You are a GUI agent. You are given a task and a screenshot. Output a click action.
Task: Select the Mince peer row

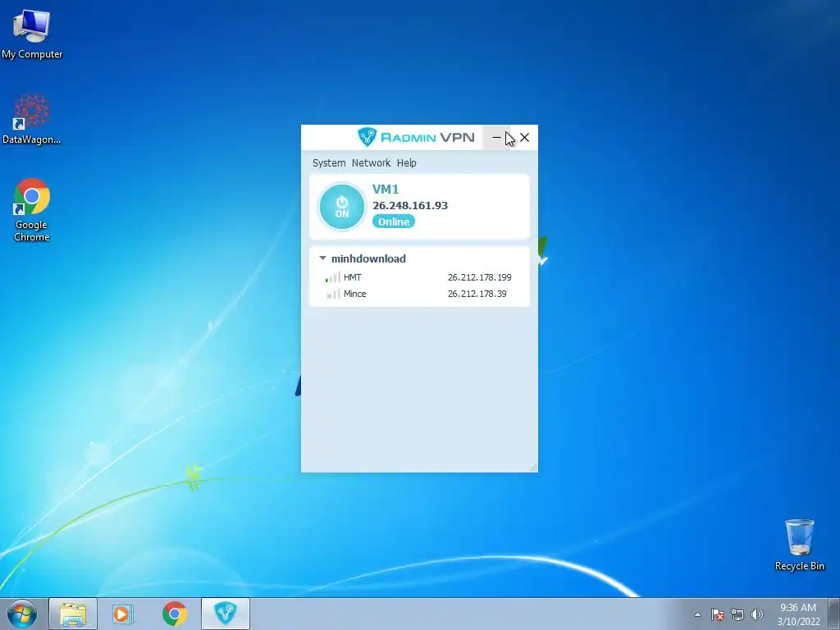419,294
